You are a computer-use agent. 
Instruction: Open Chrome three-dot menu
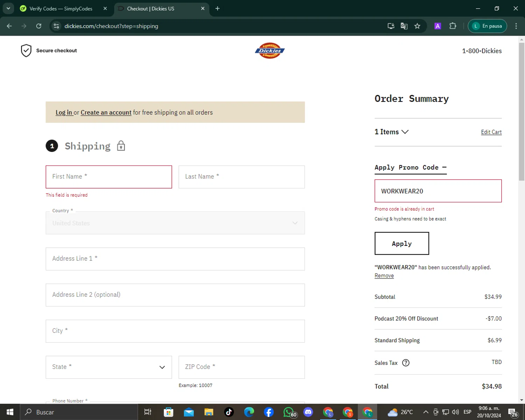pos(516,26)
